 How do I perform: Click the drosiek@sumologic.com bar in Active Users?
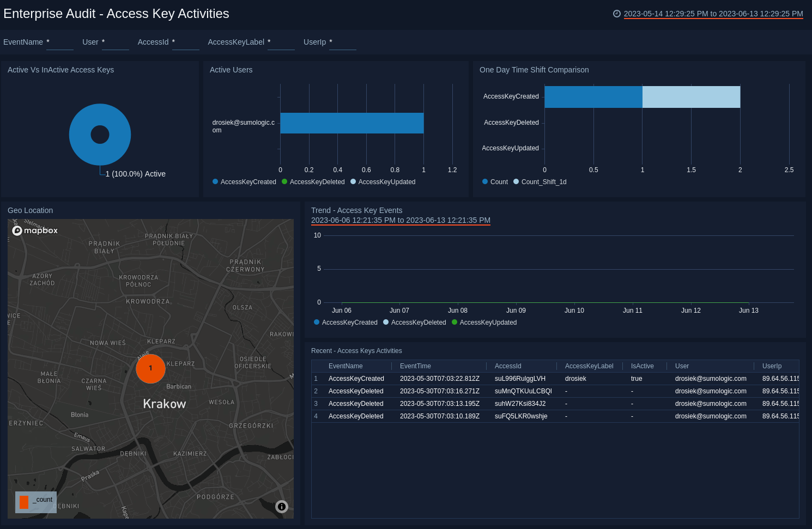point(352,123)
